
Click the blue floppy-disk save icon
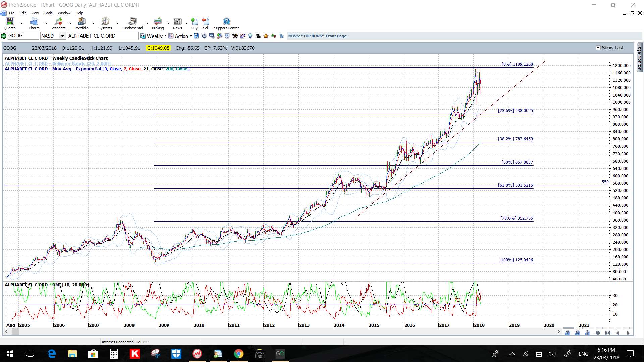tap(196, 36)
